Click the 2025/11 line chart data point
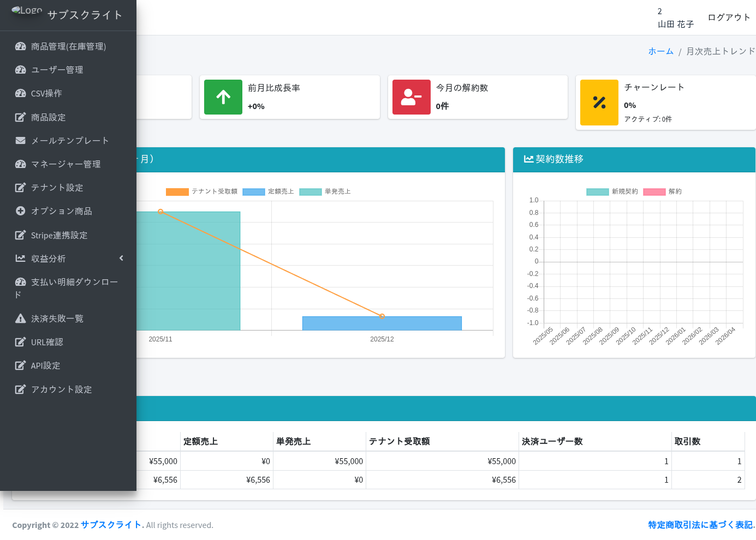The image size is (756, 540). (160, 212)
